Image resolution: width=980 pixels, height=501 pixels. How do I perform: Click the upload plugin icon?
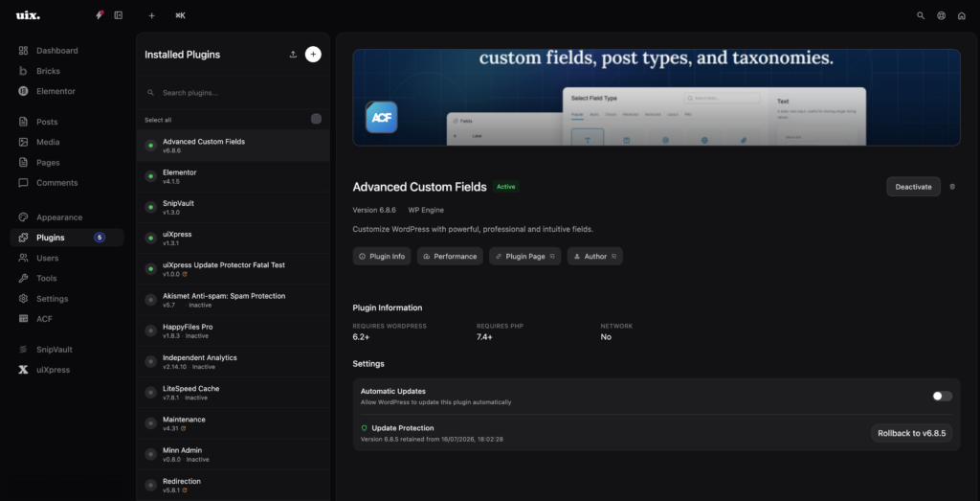click(x=293, y=55)
